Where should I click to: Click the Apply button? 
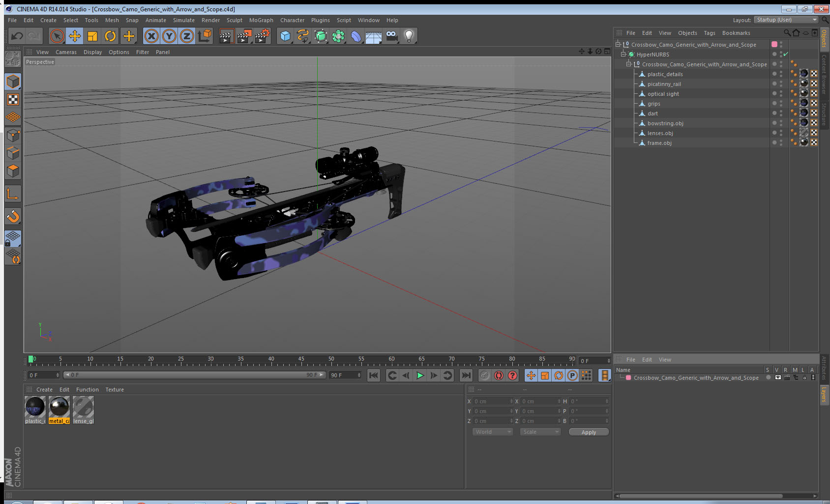tap(589, 432)
